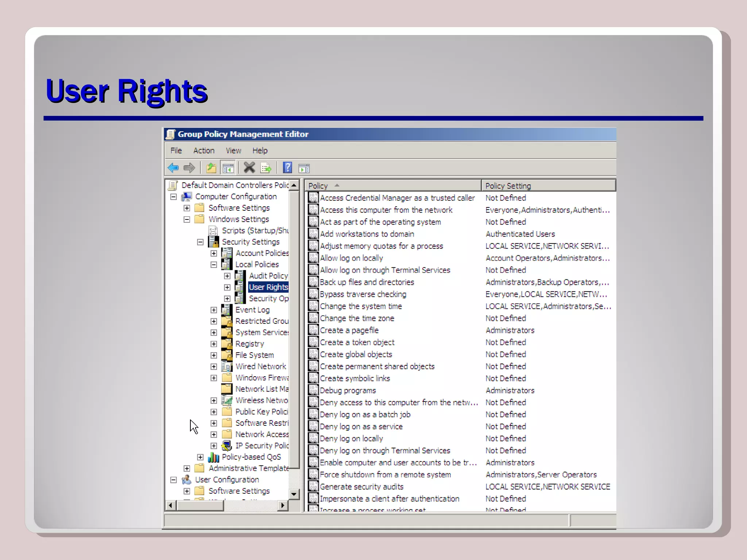Select the Network List Manager tree item
This screenshot has height=560, width=747.
pyautogui.click(x=262, y=389)
